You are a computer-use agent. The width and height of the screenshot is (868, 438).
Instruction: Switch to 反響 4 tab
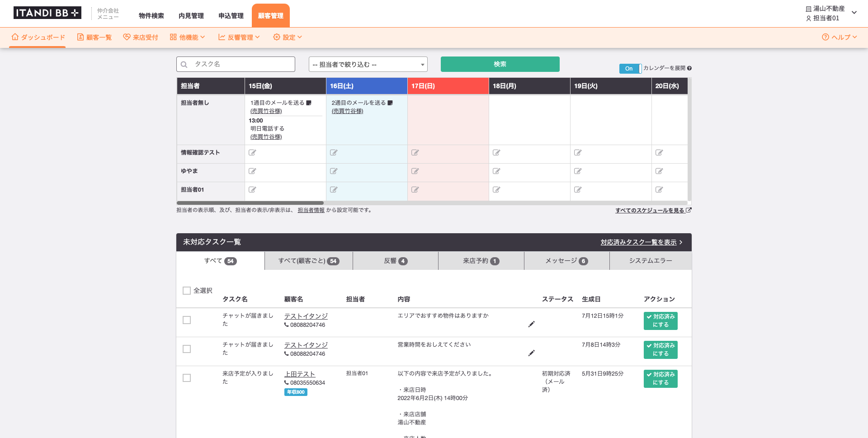[396, 261]
